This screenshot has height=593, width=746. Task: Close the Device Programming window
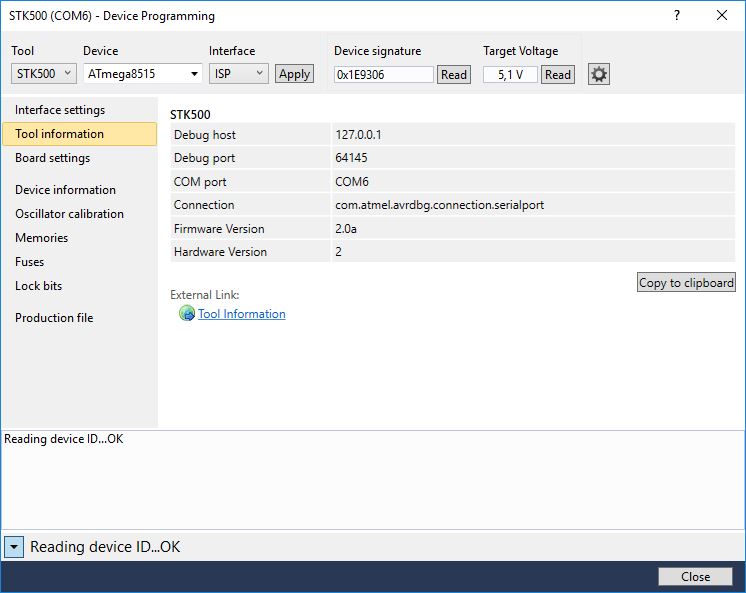[x=722, y=15]
